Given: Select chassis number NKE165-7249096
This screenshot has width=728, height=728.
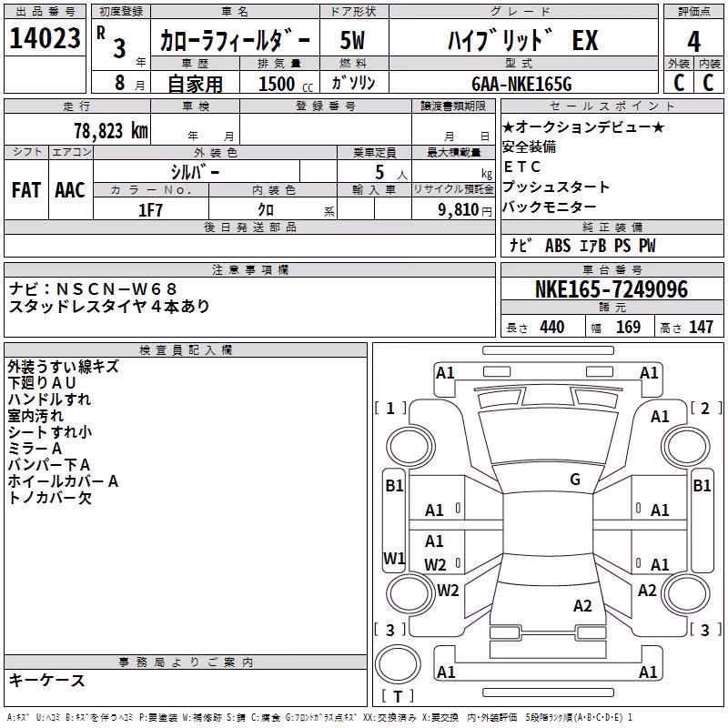Looking at the screenshot, I should point(612,289).
